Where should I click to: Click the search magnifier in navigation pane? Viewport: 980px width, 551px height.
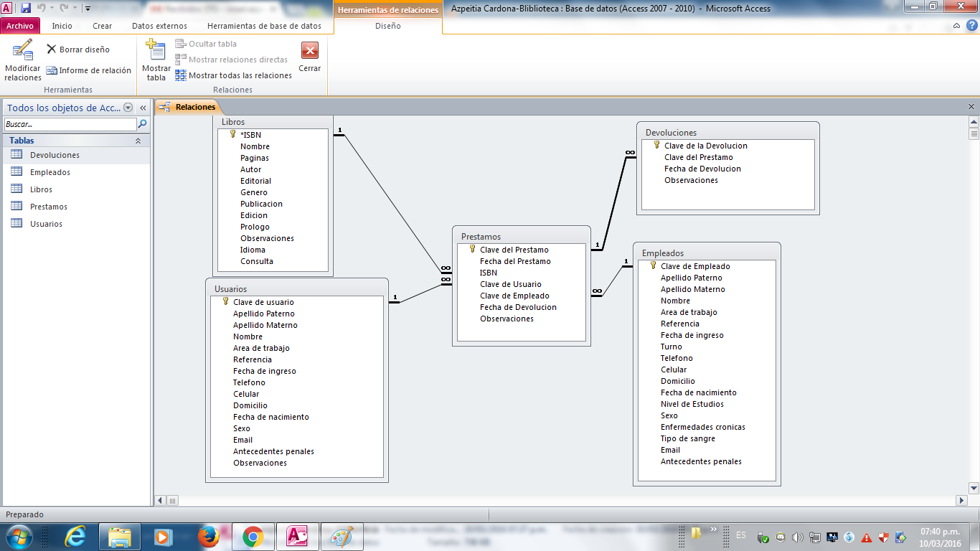coord(142,124)
